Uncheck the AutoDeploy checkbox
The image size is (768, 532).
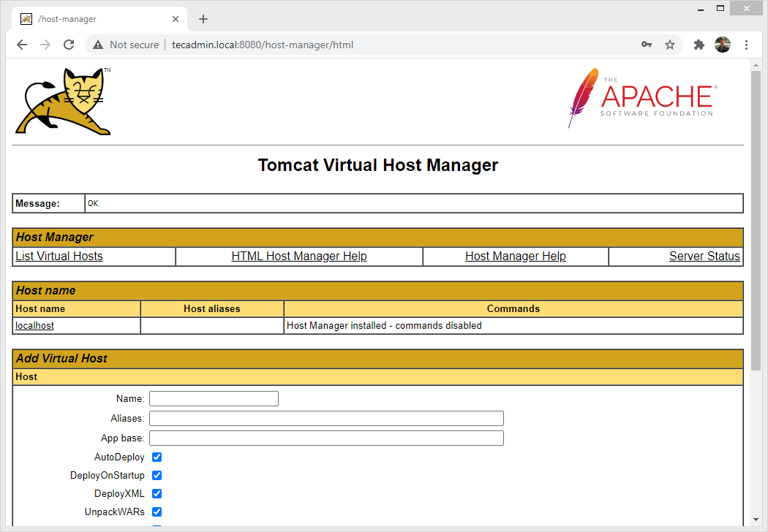click(x=157, y=457)
